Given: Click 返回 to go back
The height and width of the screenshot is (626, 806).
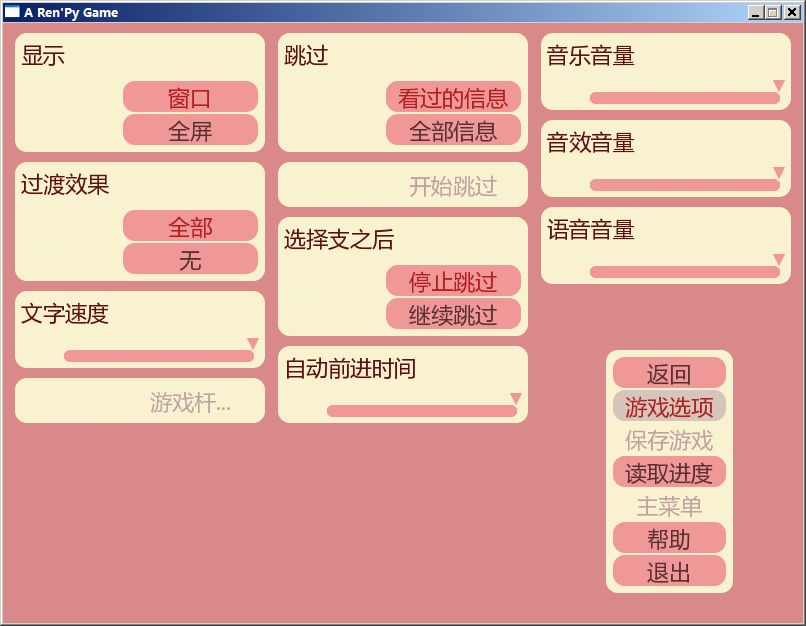Looking at the screenshot, I should (x=669, y=373).
